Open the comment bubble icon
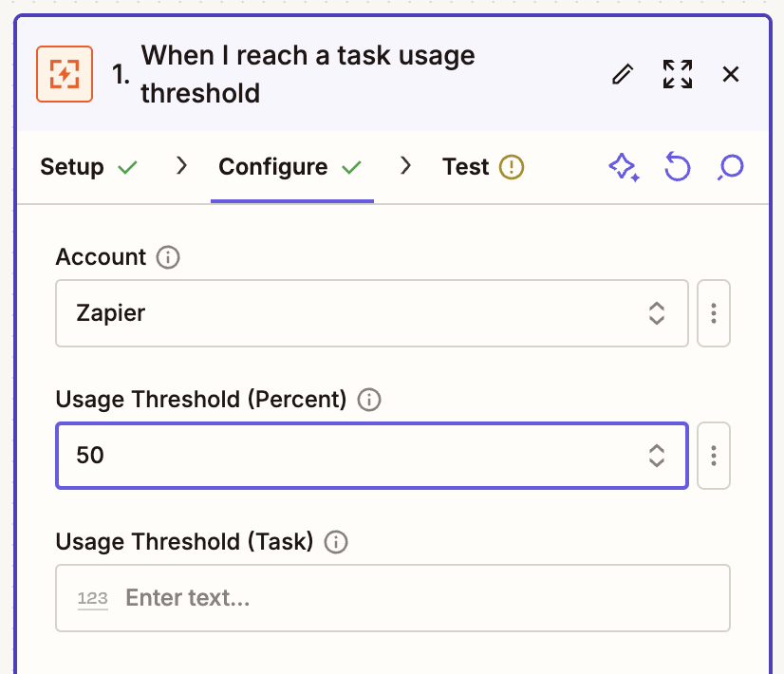 click(x=731, y=167)
